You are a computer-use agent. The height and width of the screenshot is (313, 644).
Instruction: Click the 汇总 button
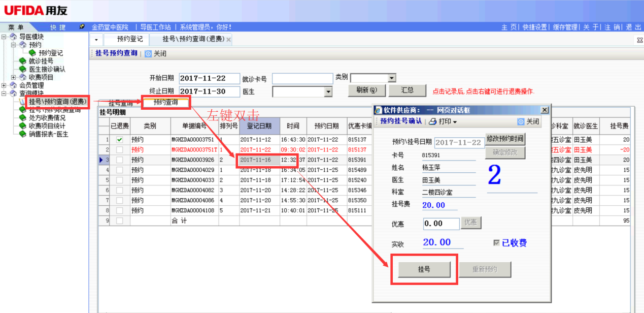click(x=407, y=90)
